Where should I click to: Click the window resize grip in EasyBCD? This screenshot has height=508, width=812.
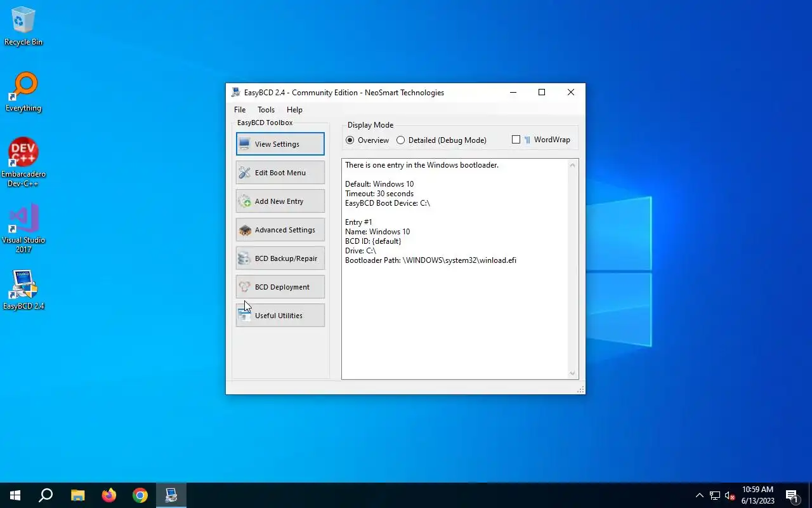(x=580, y=389)
